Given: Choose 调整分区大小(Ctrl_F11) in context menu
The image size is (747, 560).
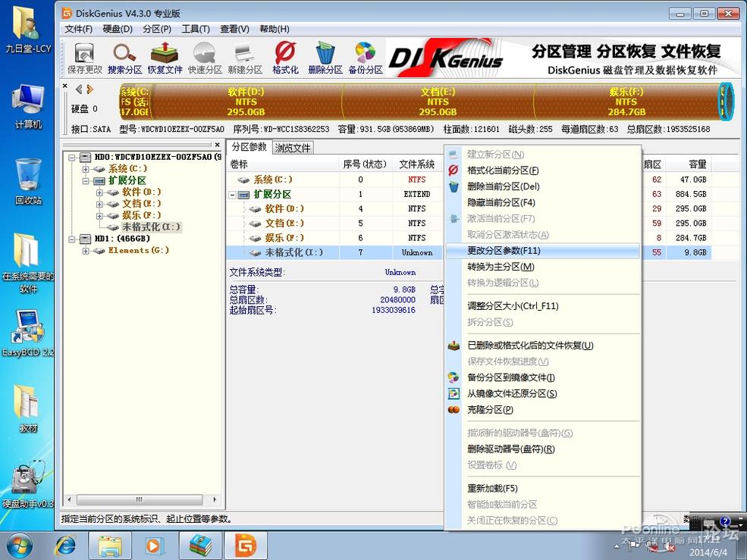Looking at the screenshot, I should 543,306.
